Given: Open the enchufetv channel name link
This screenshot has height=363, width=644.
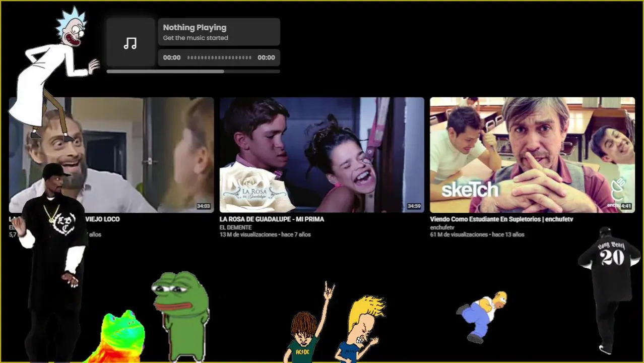Looking at the screenshot, I should coord(442,227).
